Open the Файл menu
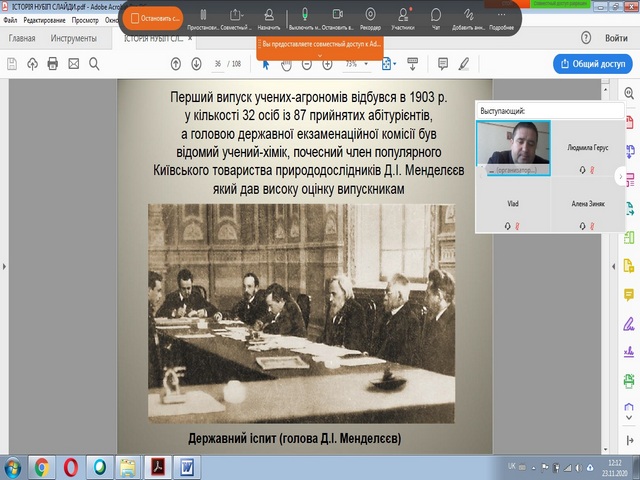Screen dimensions: 640x480 (x=10, y=20)
